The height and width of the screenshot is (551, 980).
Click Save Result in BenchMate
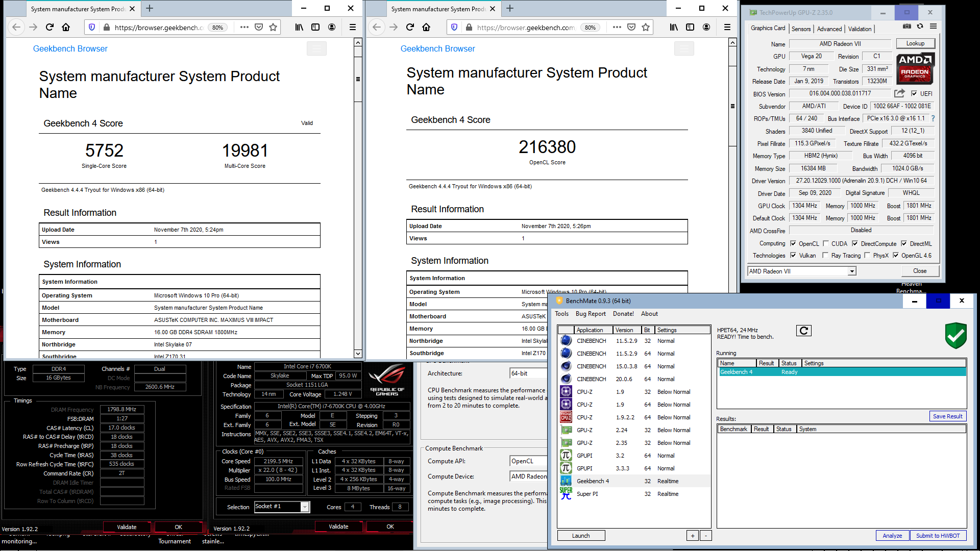[x=948, y=416]
